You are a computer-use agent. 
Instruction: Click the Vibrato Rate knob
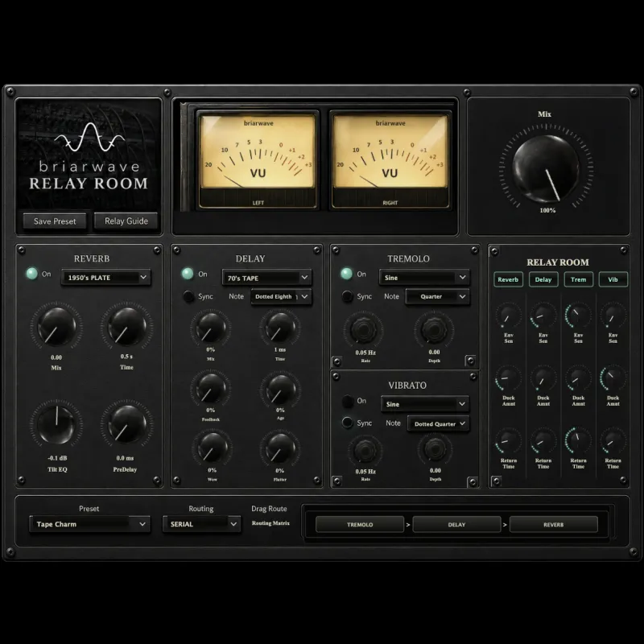tap(365, 451)
